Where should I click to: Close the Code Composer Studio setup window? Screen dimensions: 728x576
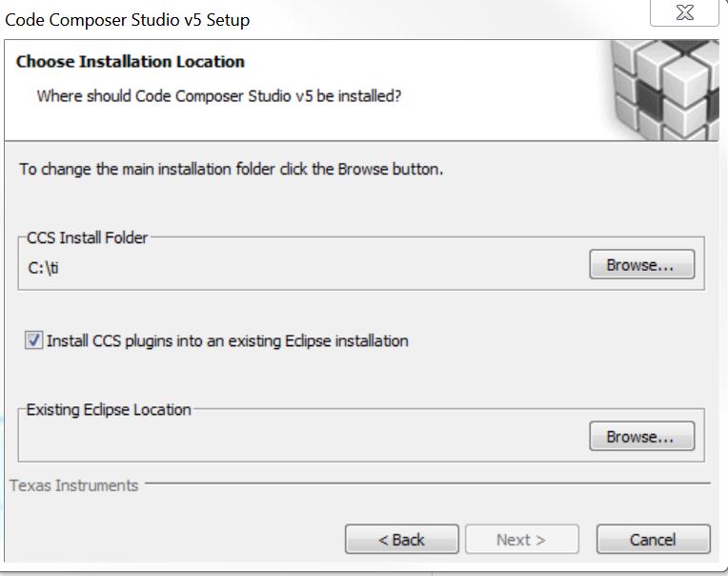[x=683, y=13]
